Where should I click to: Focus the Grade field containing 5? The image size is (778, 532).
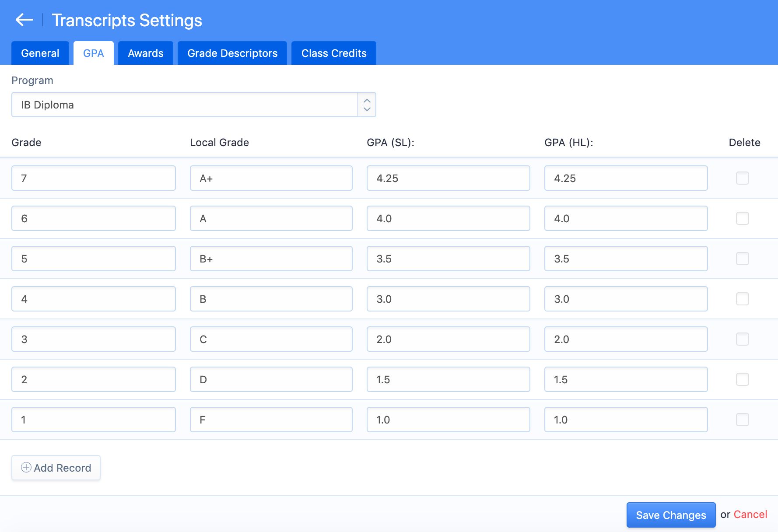click(x=94, y=259)
